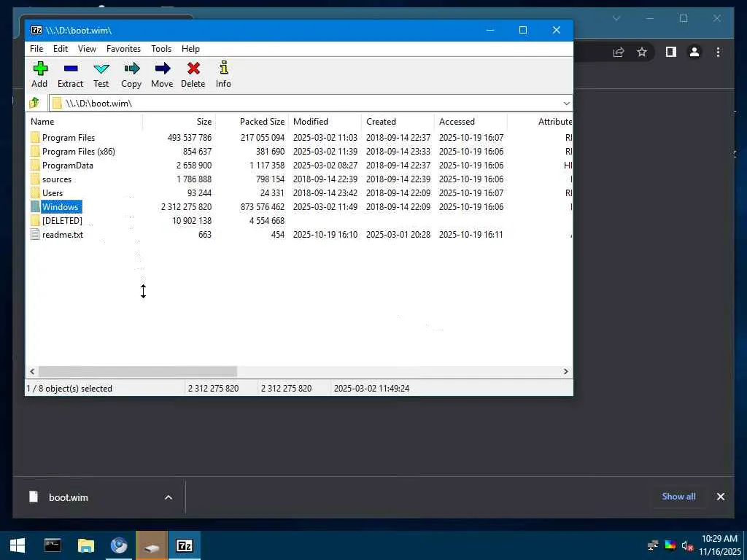
Task: Select the Program Files folder icon
Action: pyautogui.click(x=35, y=138)
